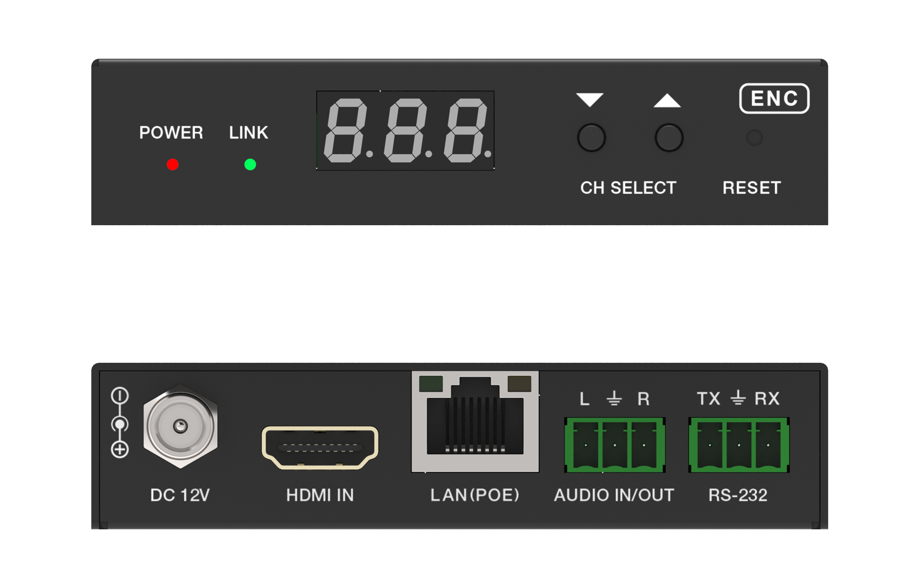This screenshot has width=920, height=588.
Task: Click the ENC badge label
Action: pyautogui.click(x=775, y=98)
